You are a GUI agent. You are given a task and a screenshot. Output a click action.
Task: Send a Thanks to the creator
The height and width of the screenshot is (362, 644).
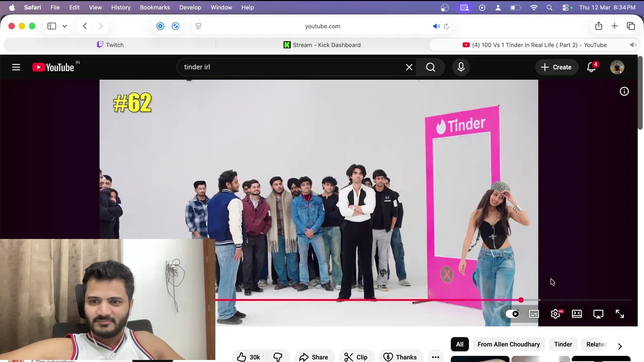pyautogui.click(x=400, y=357)
